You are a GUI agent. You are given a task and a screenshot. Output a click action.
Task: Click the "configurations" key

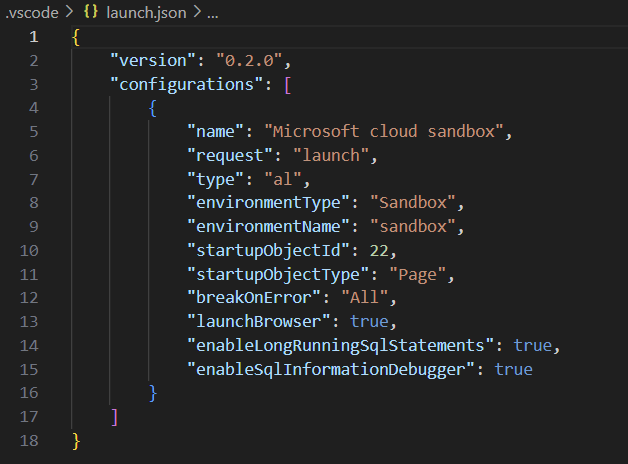point(187,84)
